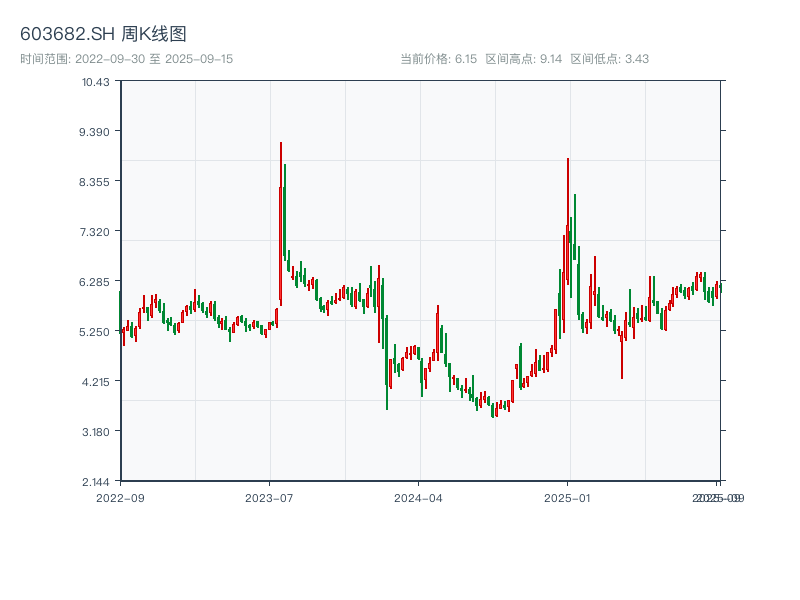Viewport: 800px width, 600px height.
Task: Click the red candle with long lower wick in 2025
Action: point(622,355)
